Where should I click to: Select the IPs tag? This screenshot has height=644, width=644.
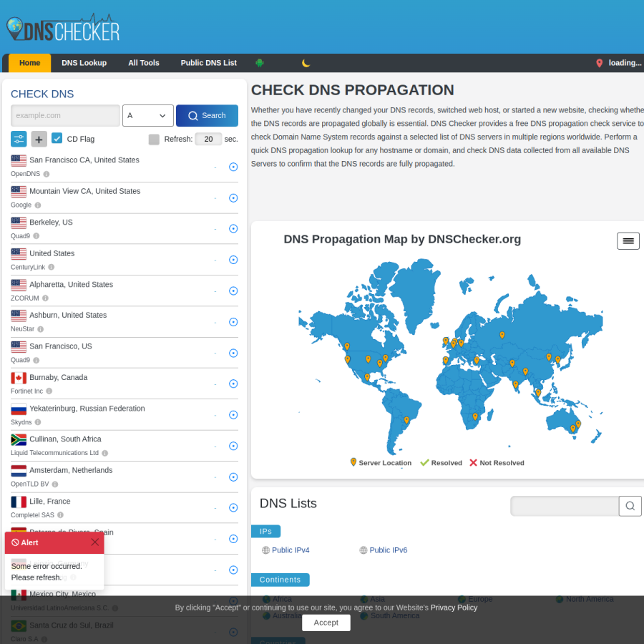click(265, 532)
